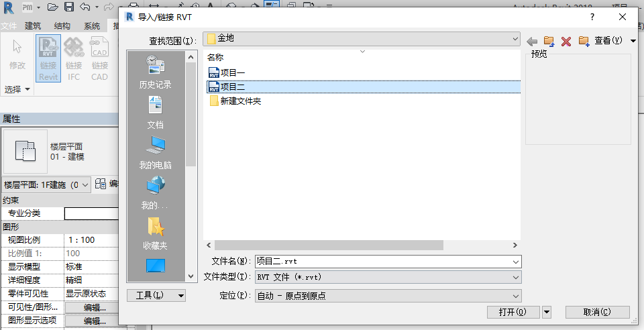
Task: Open the 文件类型 RVT 文件 dropdown
Action: pos(388,277)
